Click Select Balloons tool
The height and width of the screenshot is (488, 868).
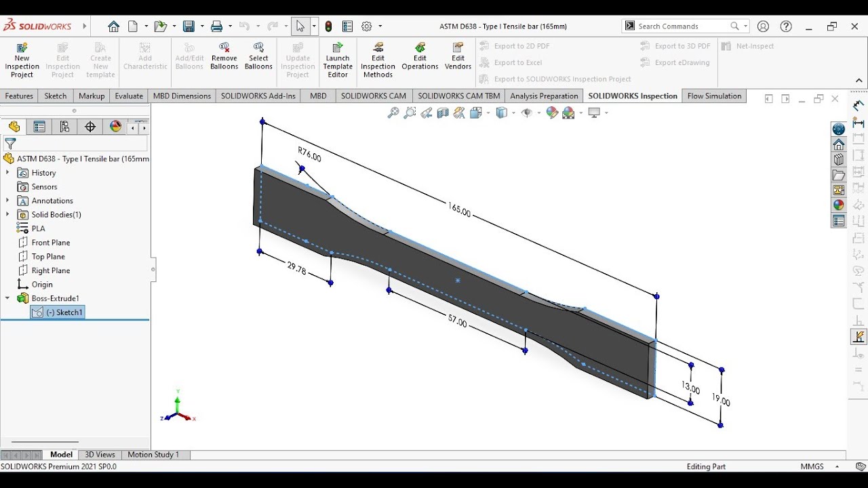click(x=258, y=56)
